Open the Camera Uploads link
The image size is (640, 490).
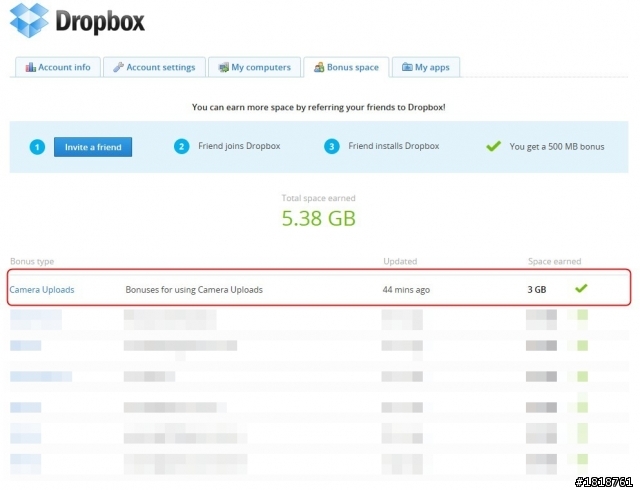pyautogui.click(x=42, y=290)
